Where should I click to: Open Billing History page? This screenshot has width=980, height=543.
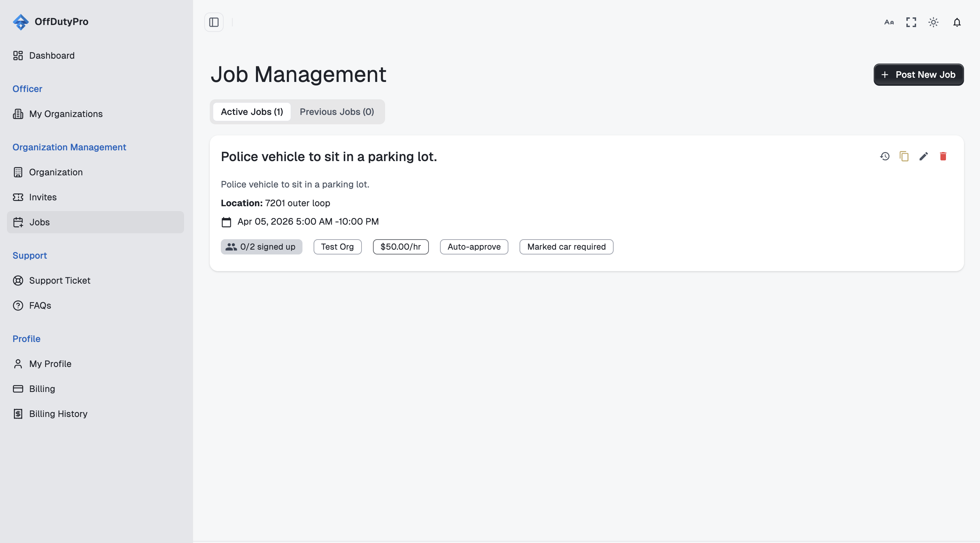coord(95,414)
